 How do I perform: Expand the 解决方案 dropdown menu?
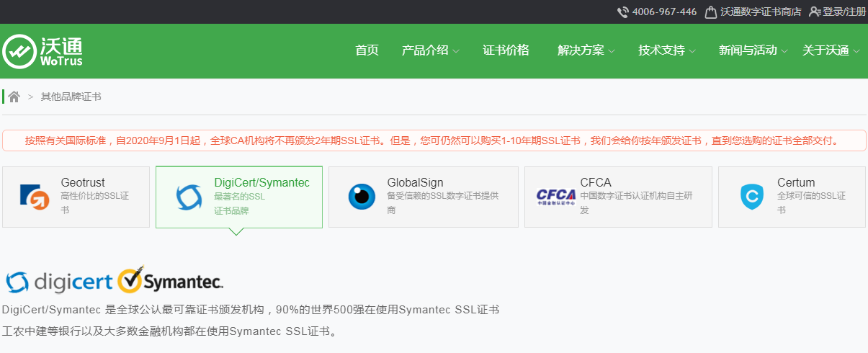pos(586,50)
